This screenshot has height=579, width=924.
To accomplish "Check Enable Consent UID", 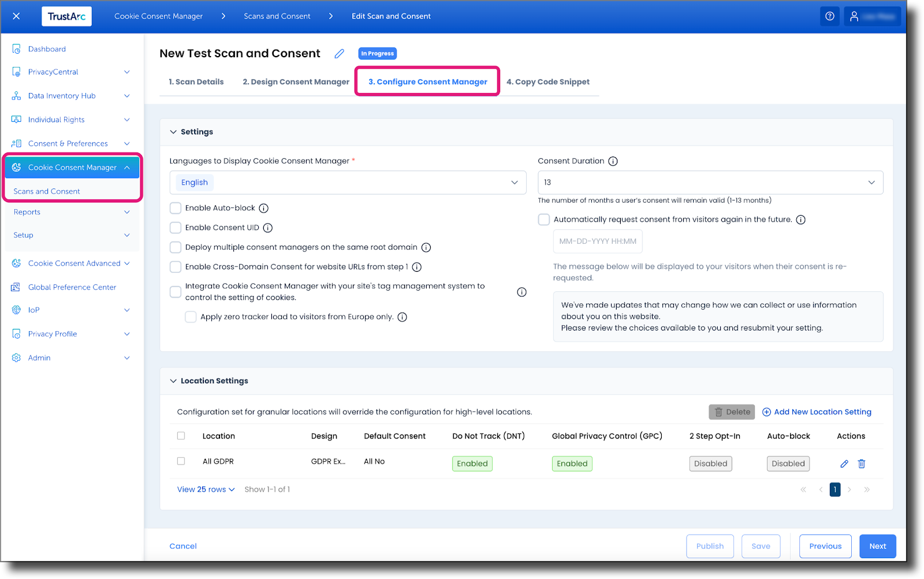I will pyautogui.click(x=176, y=228).
